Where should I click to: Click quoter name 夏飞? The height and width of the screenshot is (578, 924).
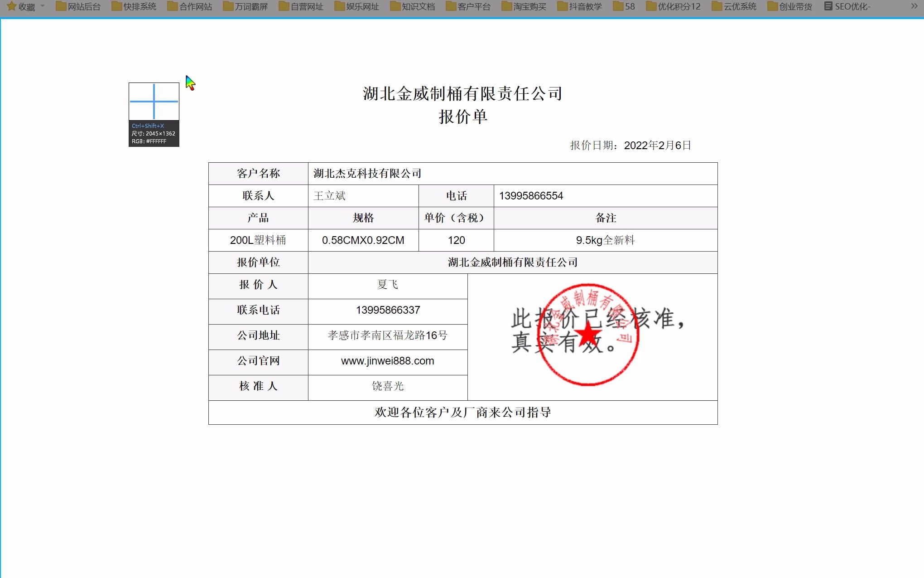click(388, 285)
